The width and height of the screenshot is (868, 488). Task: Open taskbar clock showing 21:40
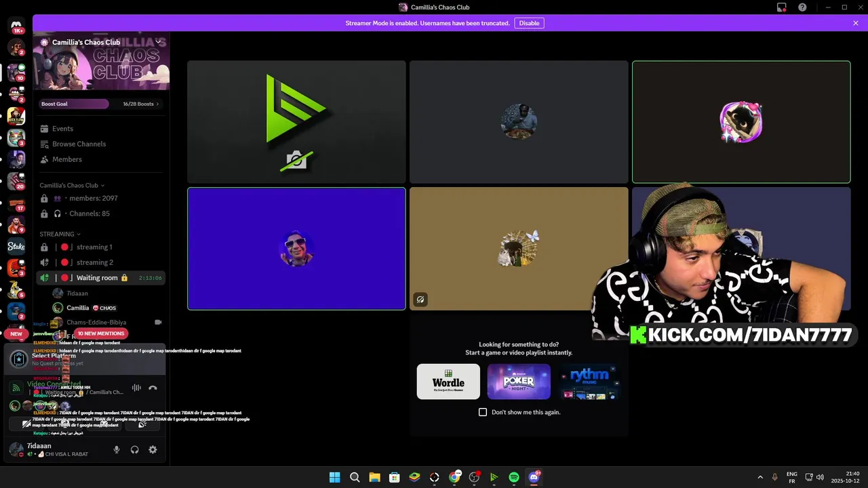point(846,477)
